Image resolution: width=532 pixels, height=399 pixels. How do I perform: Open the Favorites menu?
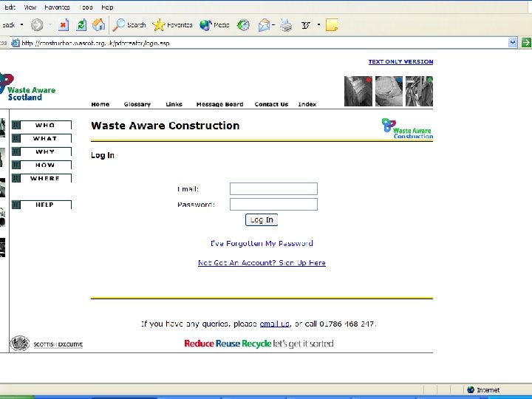(x=57, y=7)
